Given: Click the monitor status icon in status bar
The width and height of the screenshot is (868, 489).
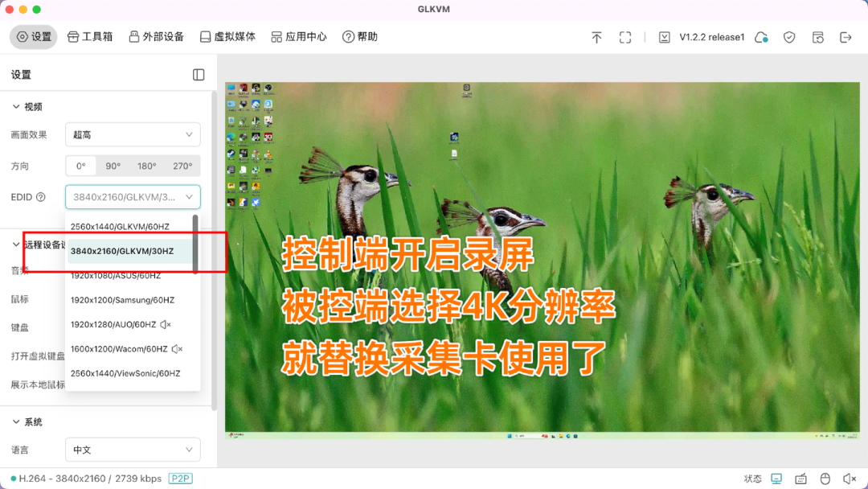Looking at the screenshot, I should coord(776,479).
